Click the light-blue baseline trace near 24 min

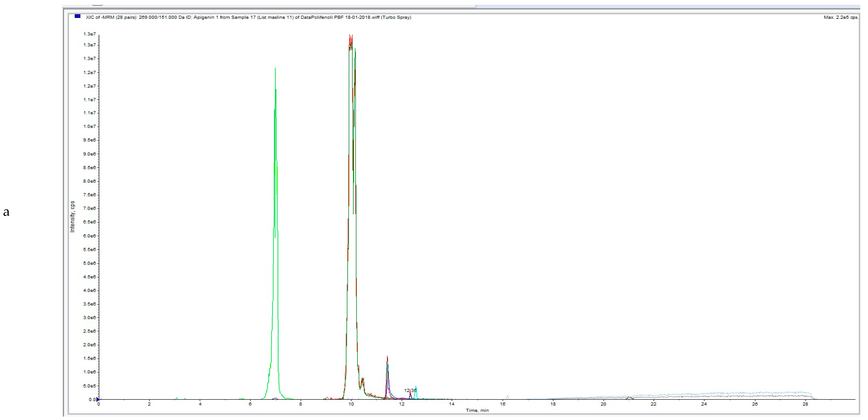pyautogui.click(x=704, y=394)
